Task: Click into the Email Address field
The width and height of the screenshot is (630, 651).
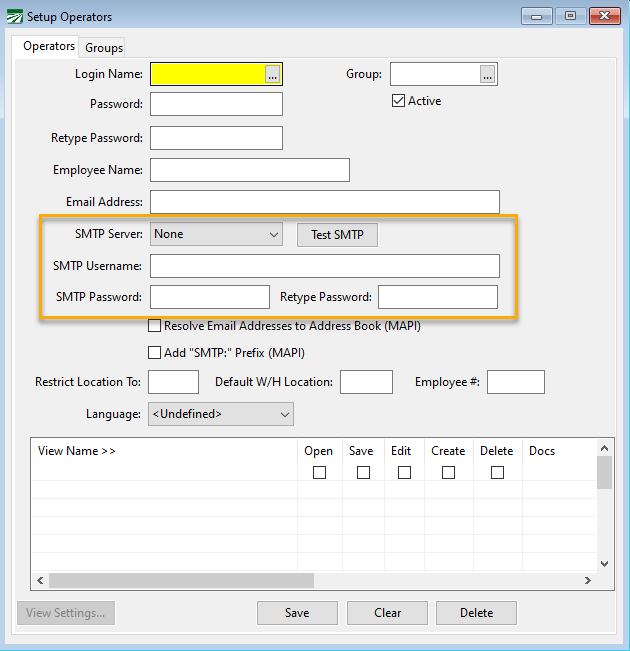Action: (324, 202)
